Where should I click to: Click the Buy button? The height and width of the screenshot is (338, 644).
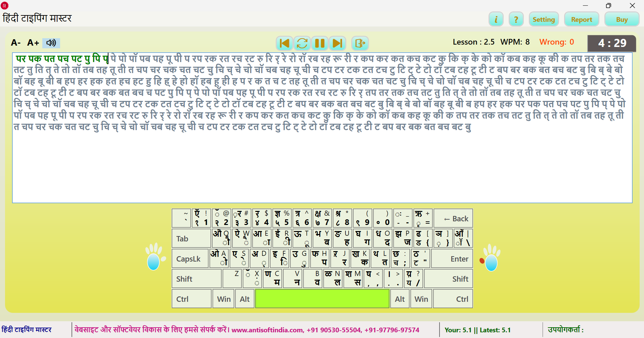point(622,19)
